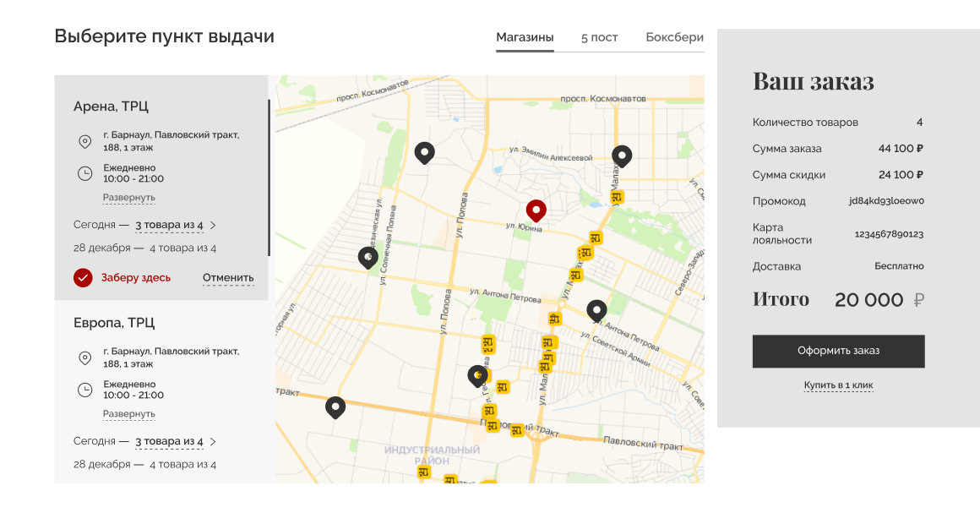Cancel pickup selection with «Отменить»

[228, 278]
